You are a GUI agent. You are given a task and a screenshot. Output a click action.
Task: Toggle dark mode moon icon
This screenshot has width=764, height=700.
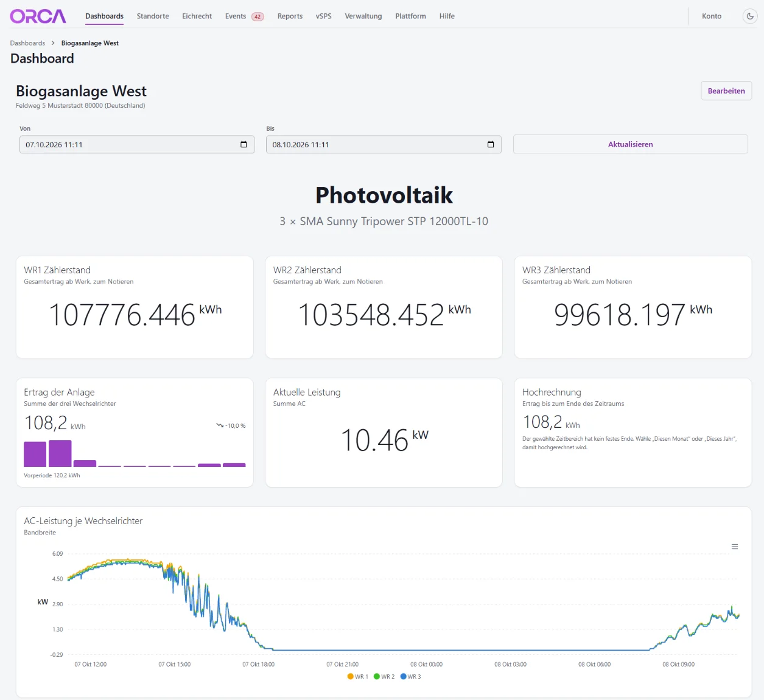[750, 16]
